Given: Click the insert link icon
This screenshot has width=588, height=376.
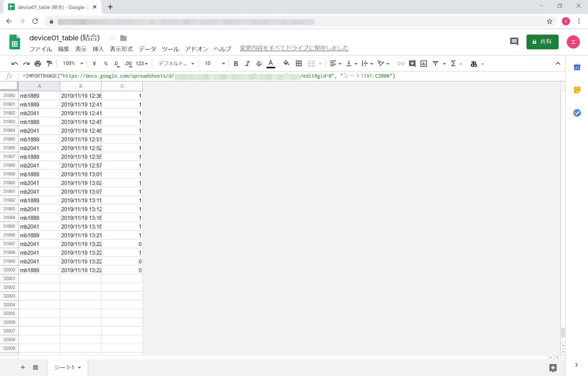Looking at the screenshot, I should (x=400, y=64).
